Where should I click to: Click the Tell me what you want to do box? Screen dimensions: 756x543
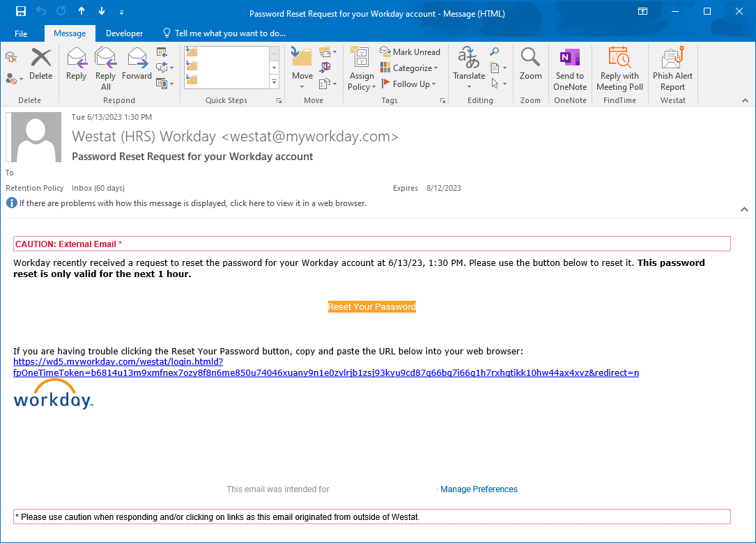pos(224,33)
